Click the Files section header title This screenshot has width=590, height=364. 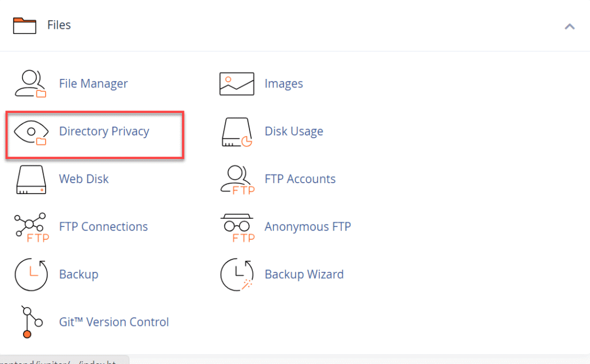tap(59, 25)
